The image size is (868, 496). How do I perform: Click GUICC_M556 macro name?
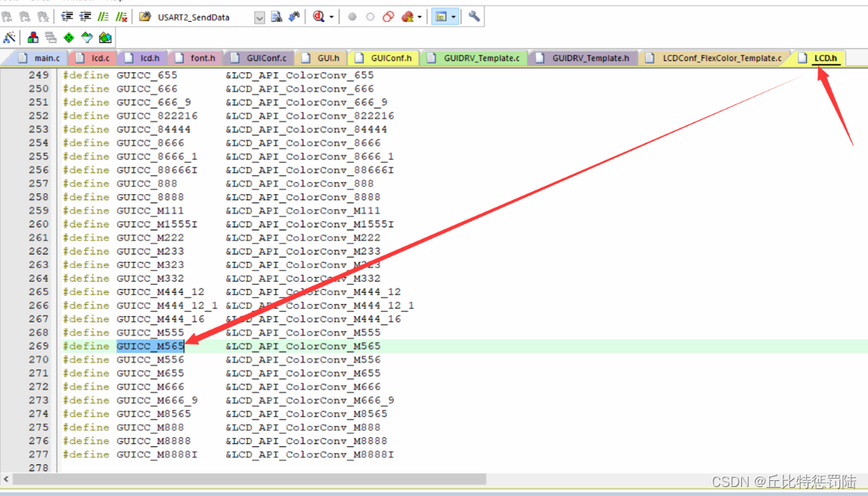pyautogui.click(x=150, y=360)
